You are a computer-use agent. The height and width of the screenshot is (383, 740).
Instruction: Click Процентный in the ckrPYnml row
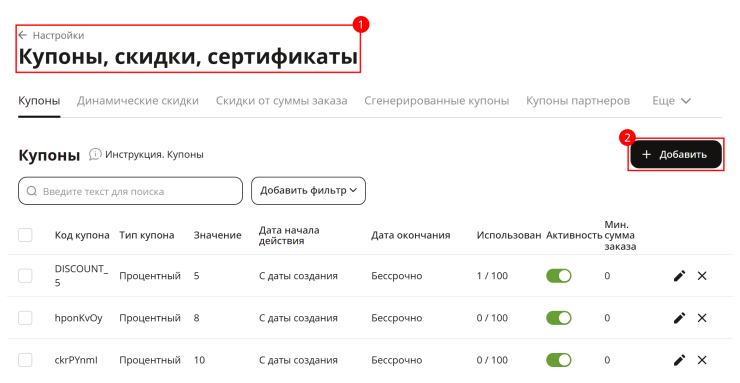point(150,360)
